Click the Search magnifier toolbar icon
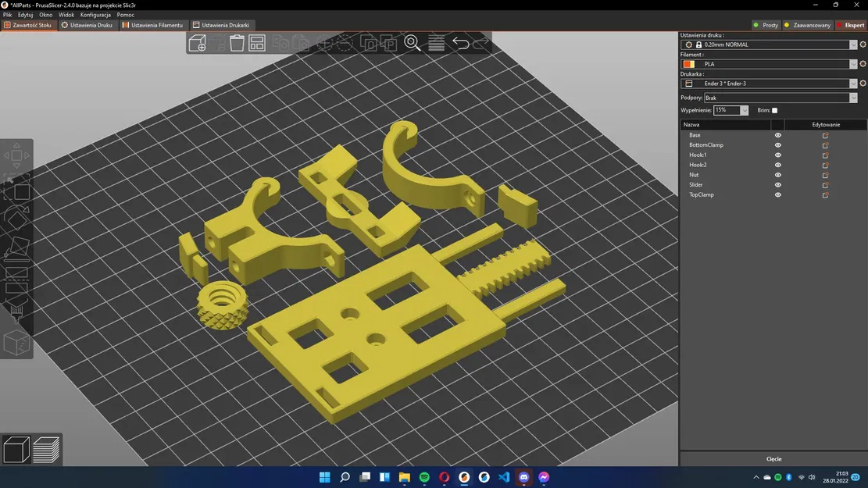The image size is (868, 488). coord(413,43)
